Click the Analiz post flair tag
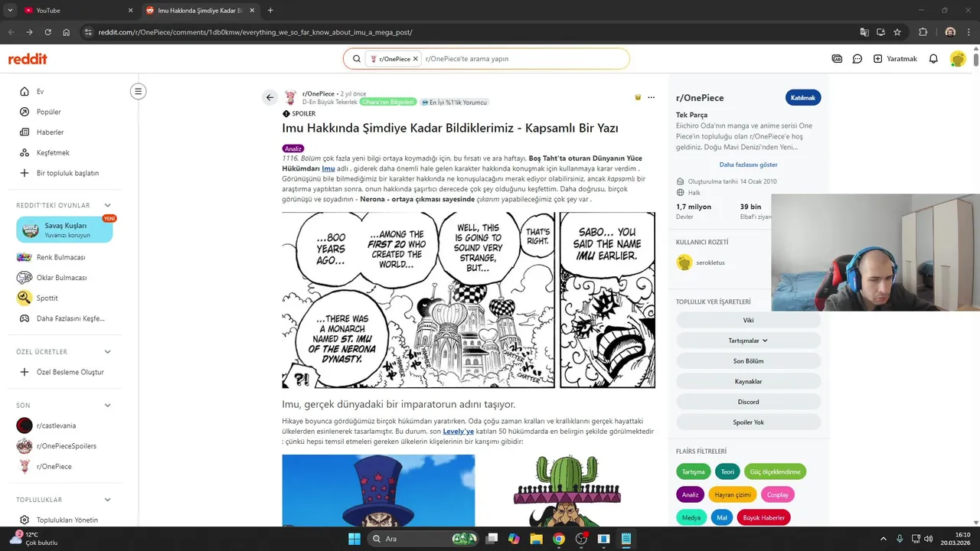The width and height of the screenshot is (980, 551). click(293, 148)
